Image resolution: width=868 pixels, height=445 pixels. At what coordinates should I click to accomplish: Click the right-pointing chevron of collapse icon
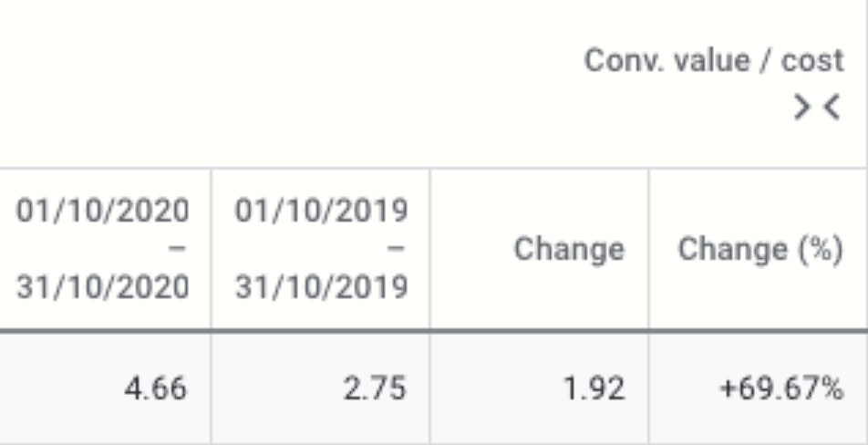click(801, 107)
